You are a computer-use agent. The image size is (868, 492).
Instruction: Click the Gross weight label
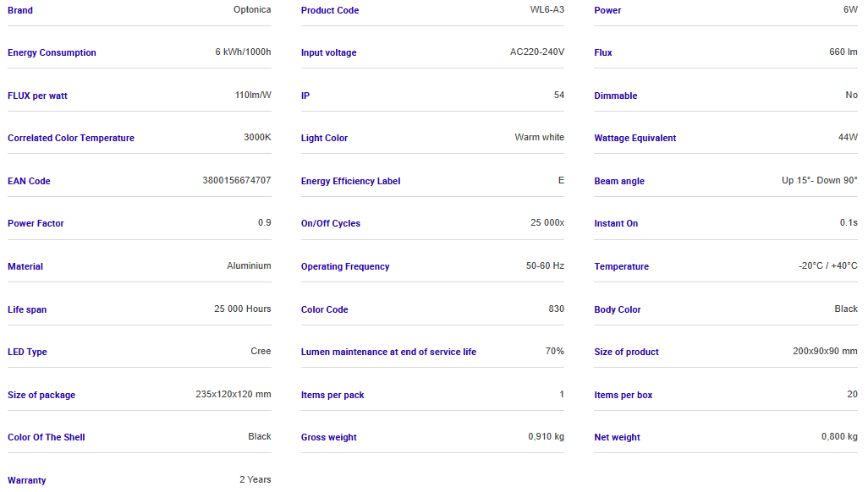(x=329, y=437)
